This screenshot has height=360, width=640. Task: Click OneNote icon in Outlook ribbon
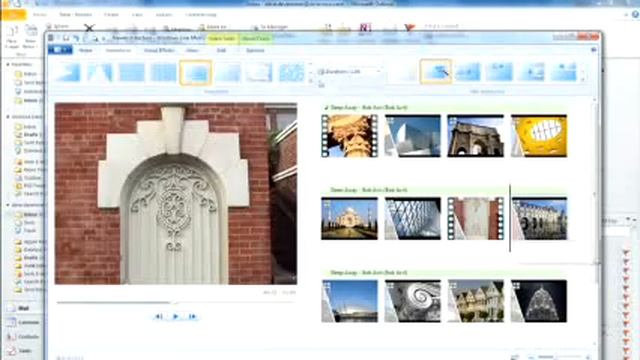pyautogui.click(x=365, y=27)
